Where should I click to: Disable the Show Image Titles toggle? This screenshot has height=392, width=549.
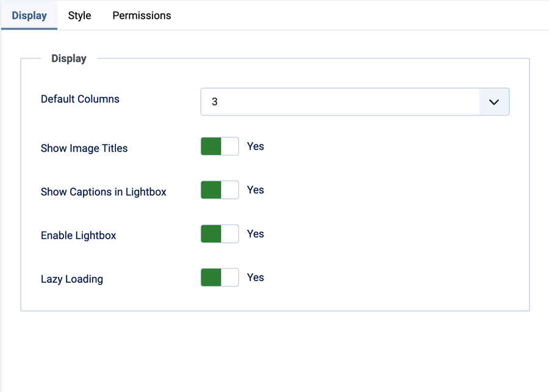tap(219, 146)
